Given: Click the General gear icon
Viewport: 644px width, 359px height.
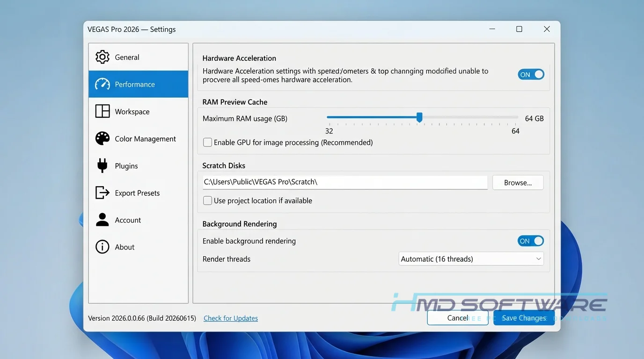Looking at the screenshot, I should click(102, 57).
